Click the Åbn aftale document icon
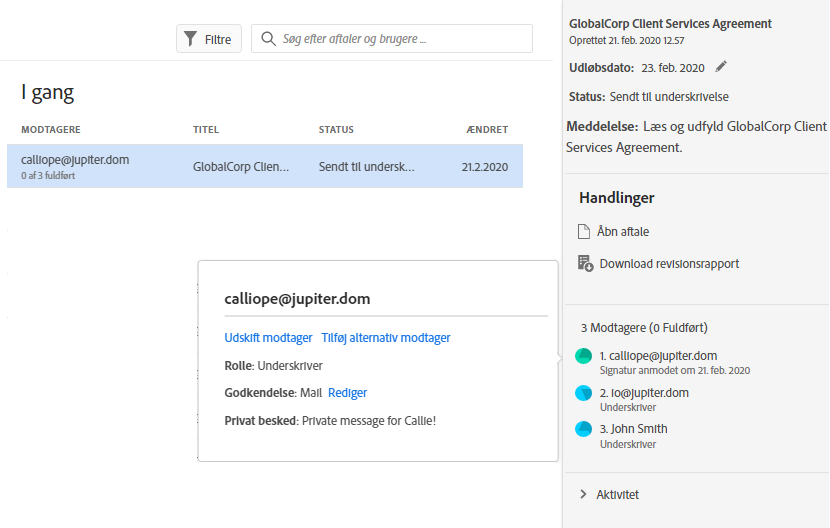Viewport: 830px width, 528px height. [x=585, y=231]
